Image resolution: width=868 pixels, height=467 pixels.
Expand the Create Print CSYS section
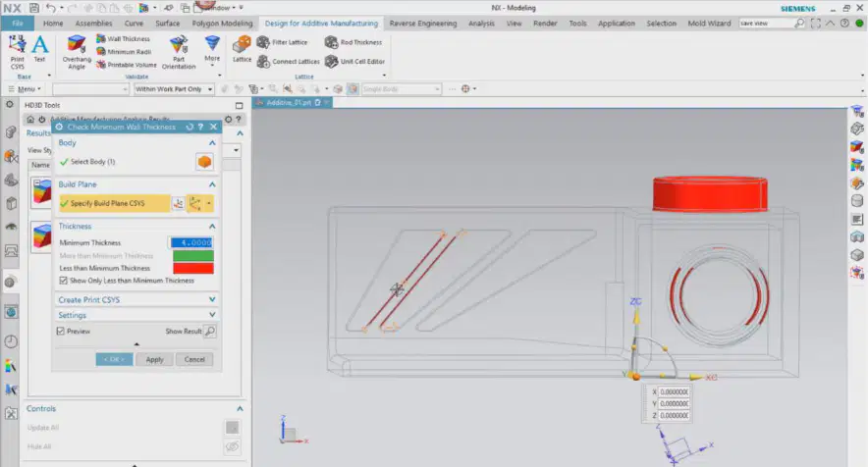coord(212,299)
